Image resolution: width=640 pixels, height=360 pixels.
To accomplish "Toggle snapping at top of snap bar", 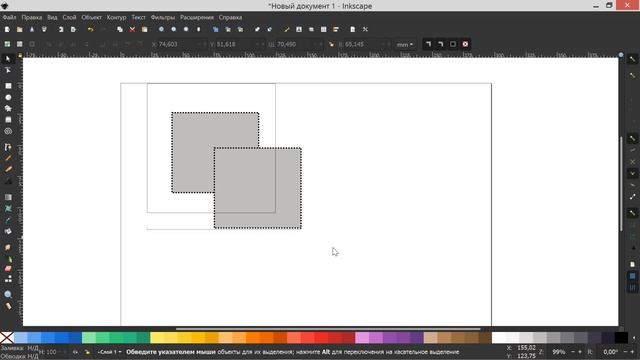I will pos(632,59).
